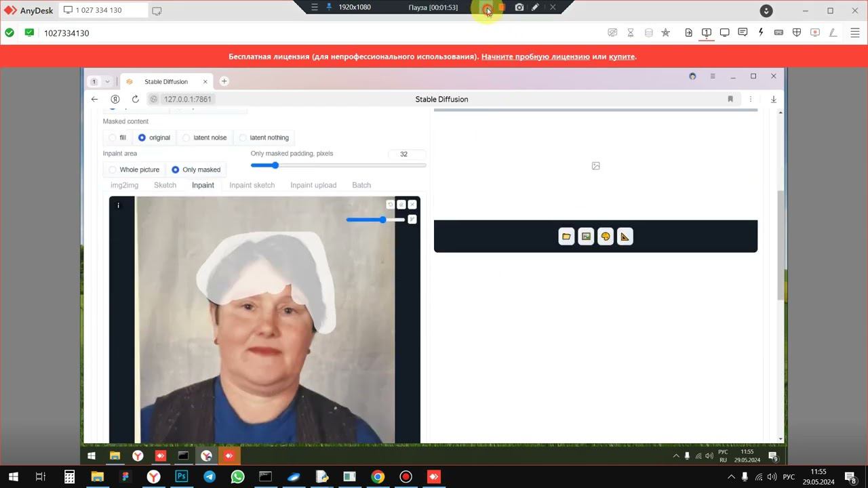Screen dimensions: 868x488
Task: Select the "original" masked content option
Action: (154, 138)
